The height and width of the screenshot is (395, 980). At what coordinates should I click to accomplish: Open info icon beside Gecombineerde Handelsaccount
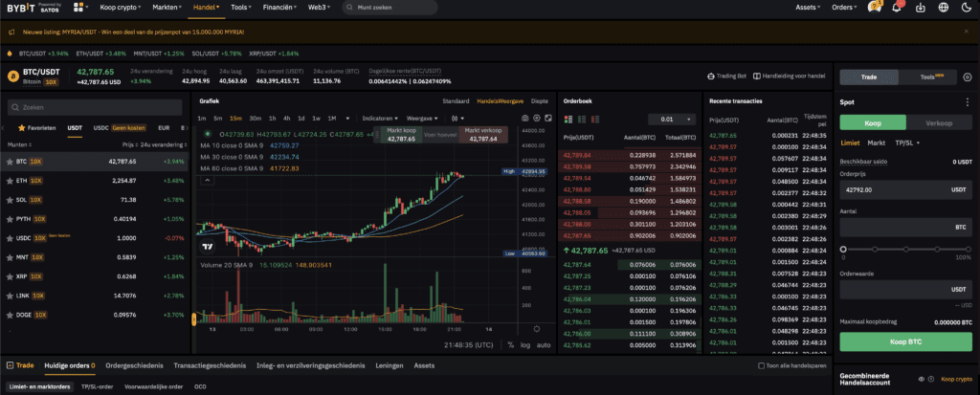(931, 379)
